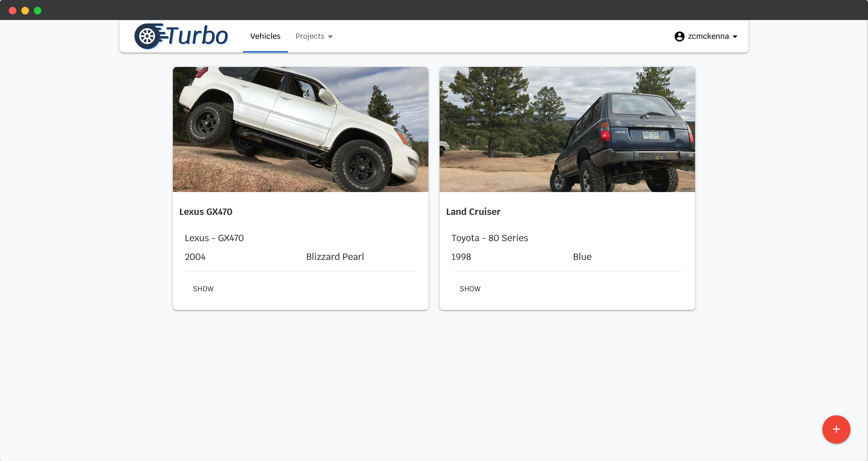Click the year 1998 value

(x=461, y=257)
